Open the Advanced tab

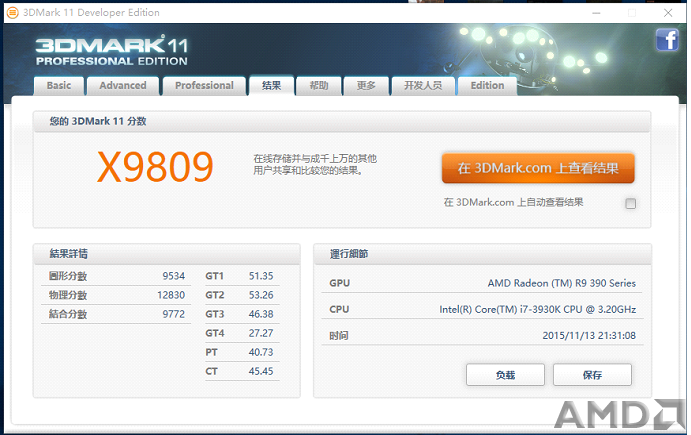point(123,86)
